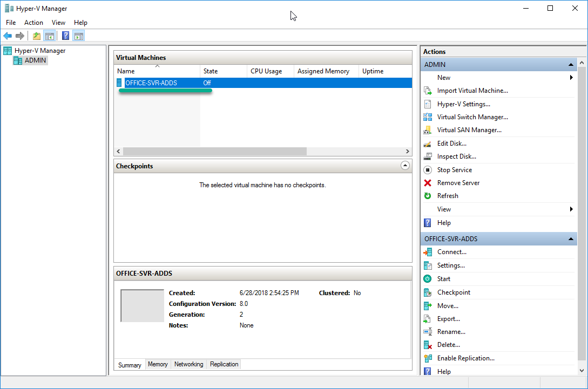
Task: Collapse the OFFICE-SVR-ADDS actions section
Action: 571,238
